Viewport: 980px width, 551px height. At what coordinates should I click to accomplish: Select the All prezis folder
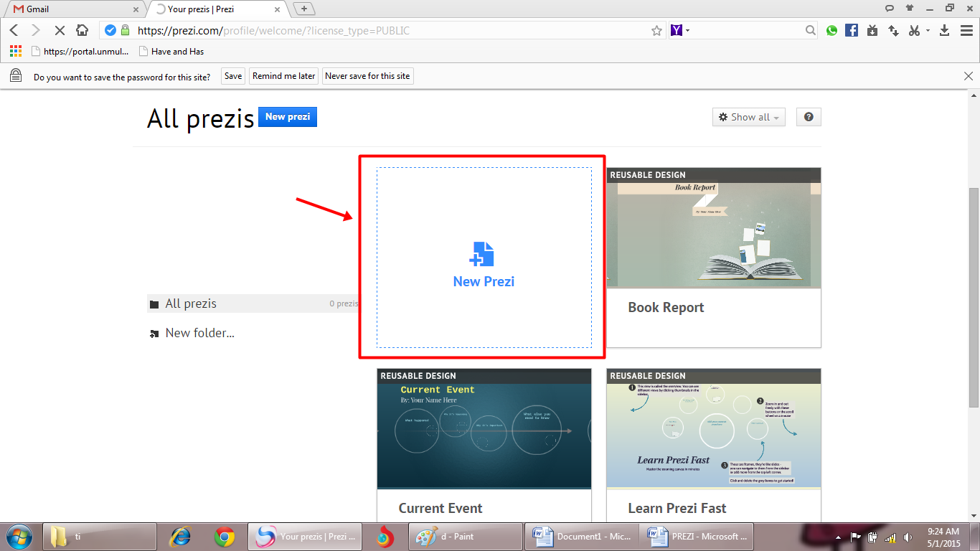tap(254, 303)
